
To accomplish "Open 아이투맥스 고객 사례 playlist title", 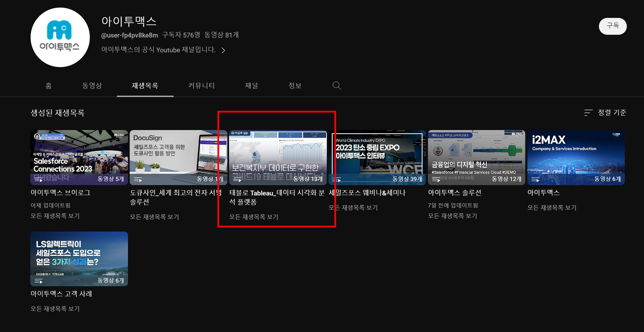I will [x=61, y=294].
